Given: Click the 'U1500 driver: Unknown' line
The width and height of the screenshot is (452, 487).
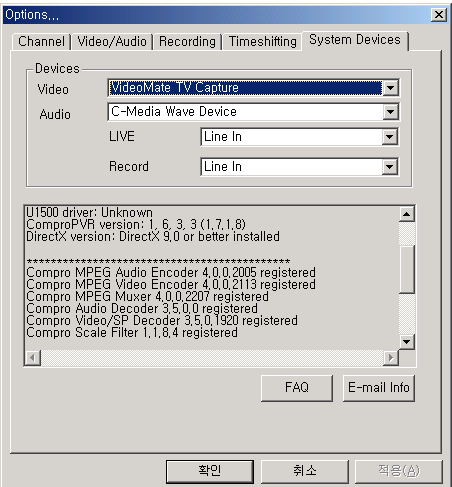Looking at the screenshot, I should click(x=89, y=213).
